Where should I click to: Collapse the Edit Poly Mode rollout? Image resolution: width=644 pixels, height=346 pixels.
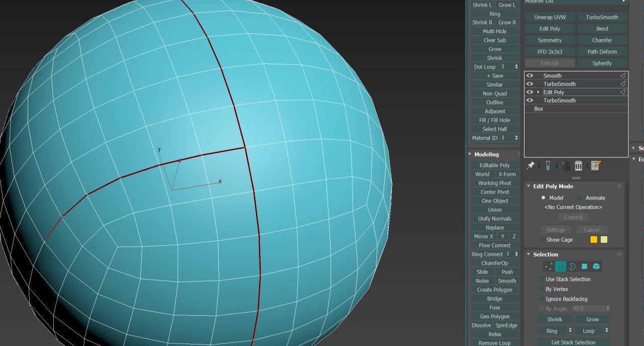pos(529,186)
